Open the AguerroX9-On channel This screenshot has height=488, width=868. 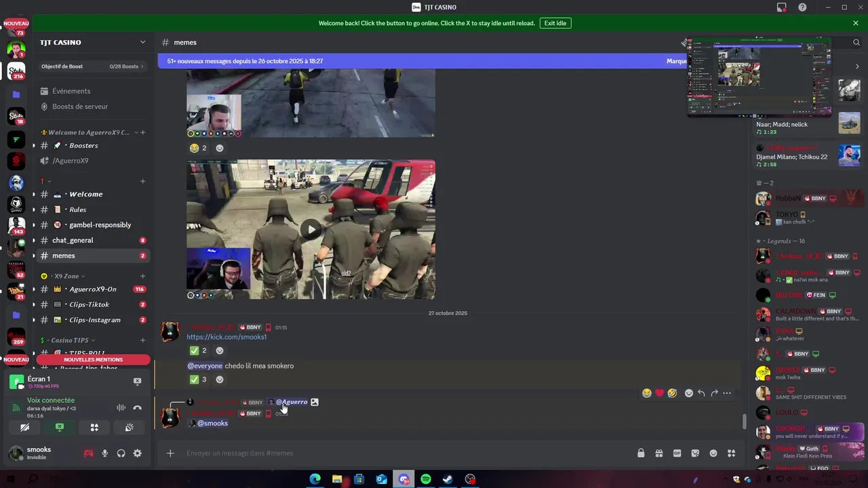point(93,289)
